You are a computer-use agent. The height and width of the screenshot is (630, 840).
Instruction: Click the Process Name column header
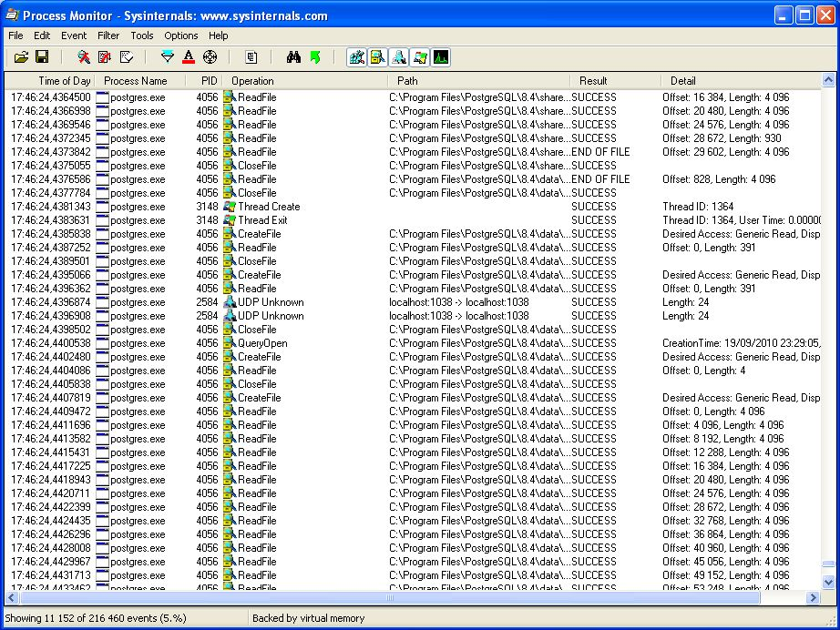(x=140, y=81)
